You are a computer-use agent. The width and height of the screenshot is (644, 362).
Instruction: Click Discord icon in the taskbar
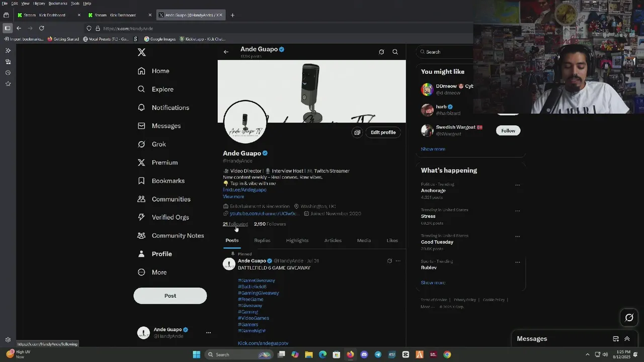pos(364,354)
